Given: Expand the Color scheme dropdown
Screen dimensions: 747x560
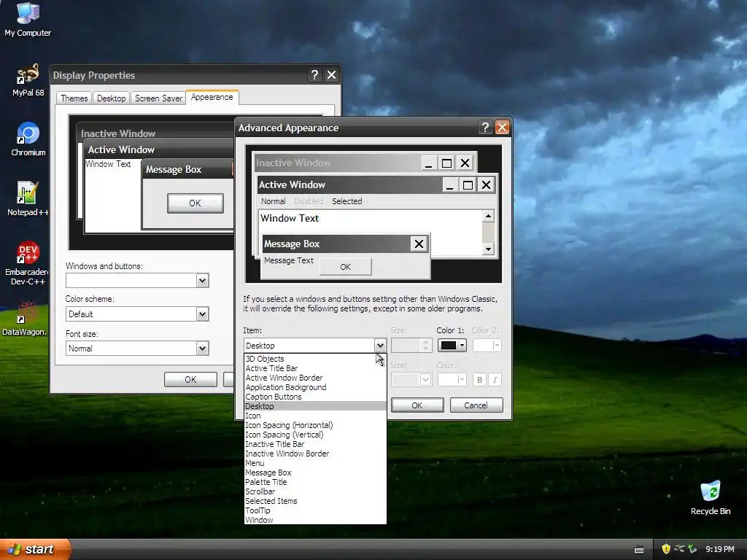Looking at the screenshot, I should (202, 314).
